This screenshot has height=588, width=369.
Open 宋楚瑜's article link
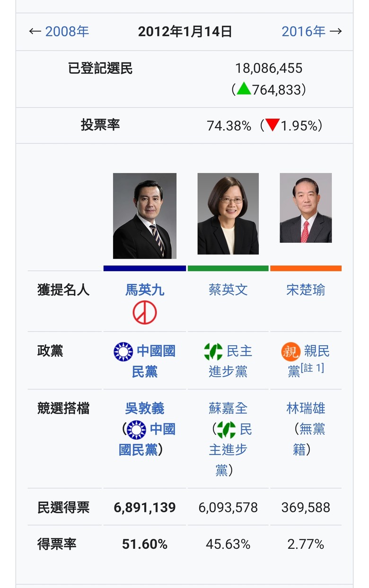[x=306, y=290]
